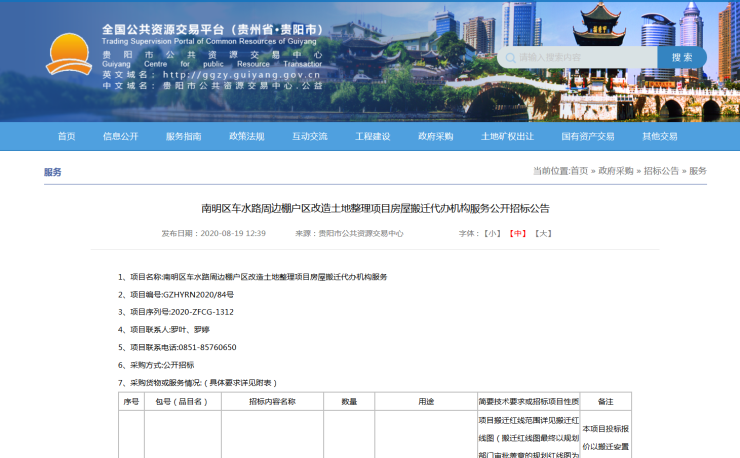Viewport: 740px width, 458px height.
Task: Go to 其他交易 in navigation bar
Action: click(x=659, y=136)
